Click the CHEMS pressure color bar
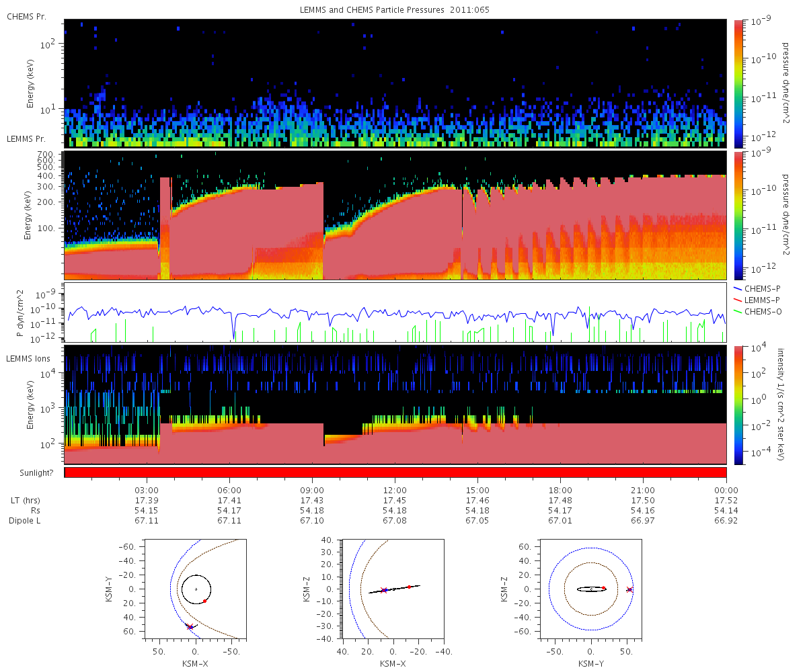The height and width of the screenshot is (672, 807). click(738, 83)
